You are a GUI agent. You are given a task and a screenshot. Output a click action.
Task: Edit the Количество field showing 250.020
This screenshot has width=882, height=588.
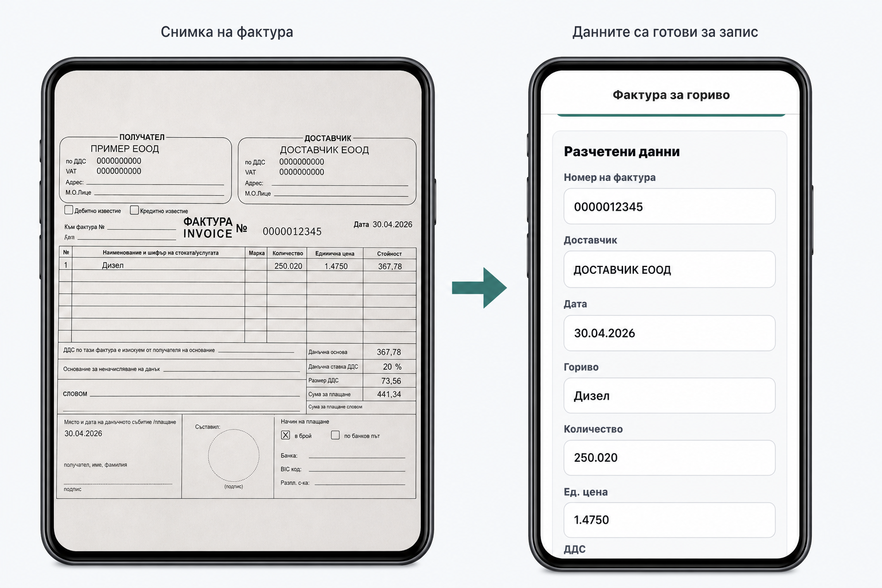[670, 458]
